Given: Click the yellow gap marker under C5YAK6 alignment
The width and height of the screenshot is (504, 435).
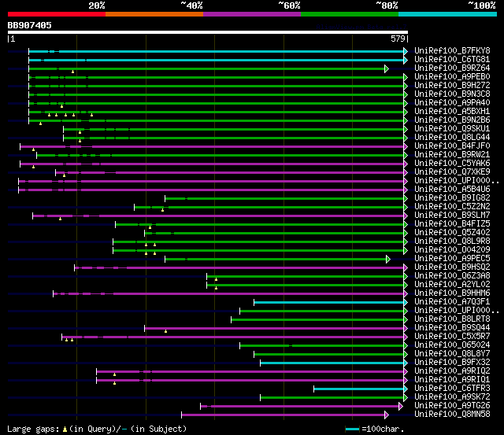Looking at the screenshot, I should (33, 167).
